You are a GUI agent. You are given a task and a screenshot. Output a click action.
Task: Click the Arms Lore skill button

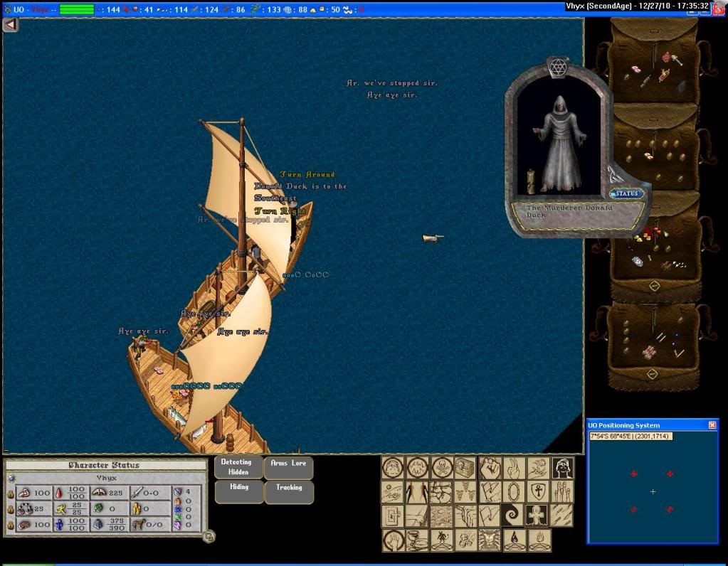[289, 467]
